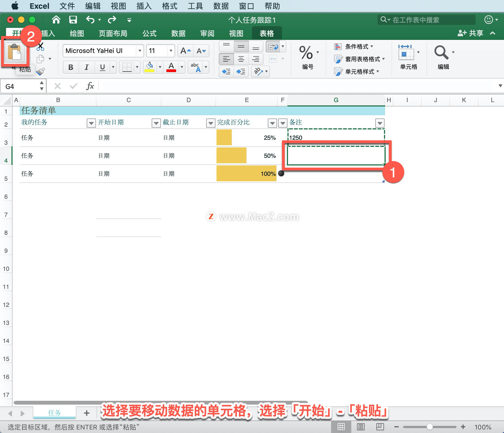504x433 pixels.
Task: Click the zoom slider handle
Action: tap(430, 427)
